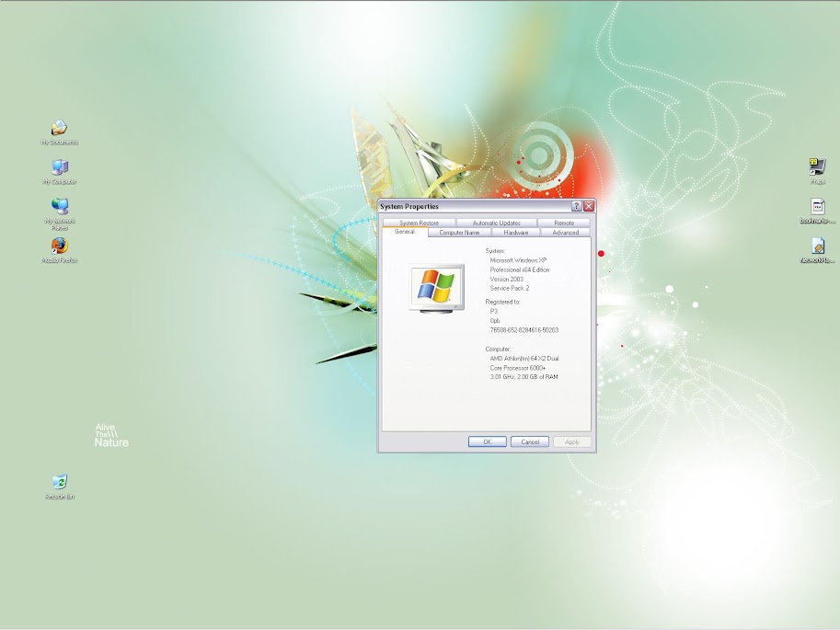The image size is (840, 630).
Task: Click the My Network Places icon
Action: coord(59,207)
